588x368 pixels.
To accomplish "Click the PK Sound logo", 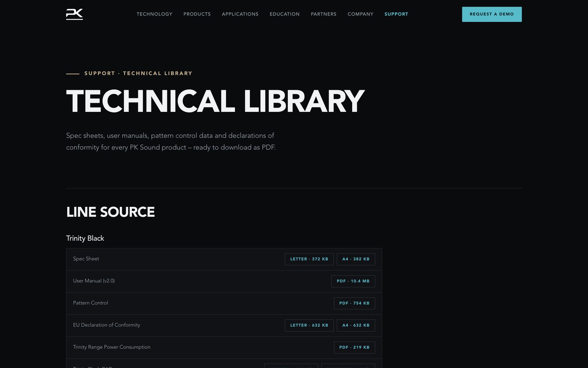I will click(x=75, y=14).
